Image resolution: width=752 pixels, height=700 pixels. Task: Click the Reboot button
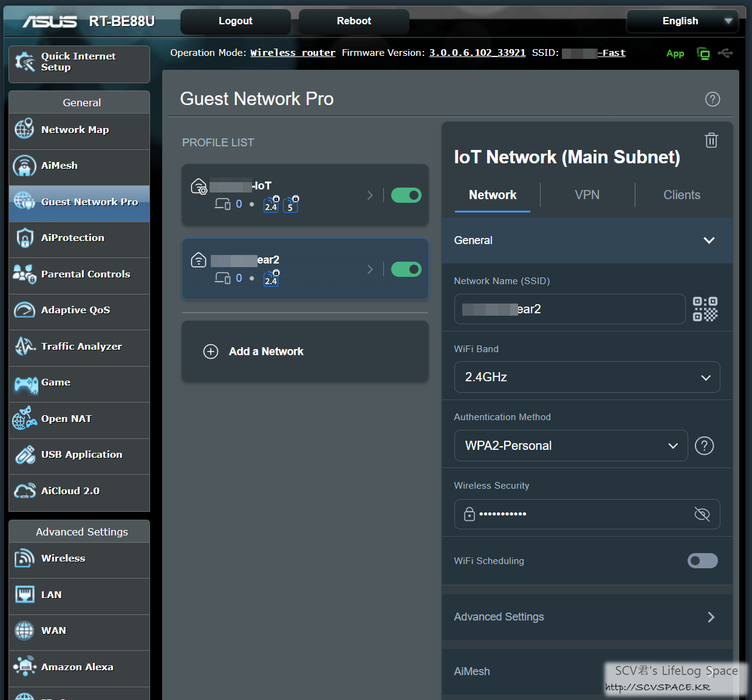(354, 21)
